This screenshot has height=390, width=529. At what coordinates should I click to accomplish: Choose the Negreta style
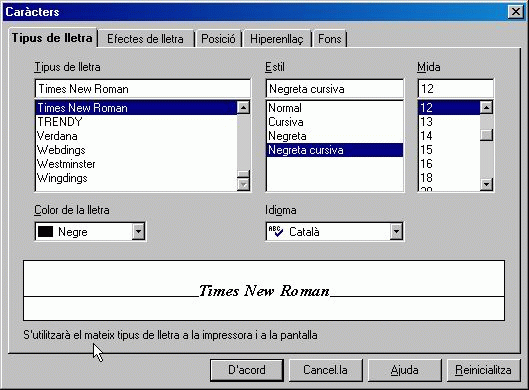[335, 136]
